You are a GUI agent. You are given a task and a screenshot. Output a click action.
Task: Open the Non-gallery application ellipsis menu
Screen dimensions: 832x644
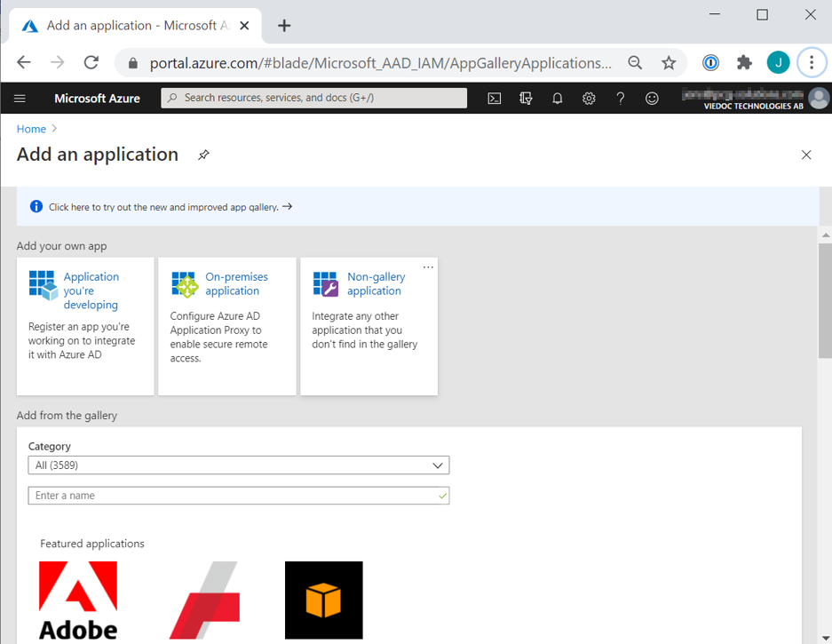click(428, 267)
